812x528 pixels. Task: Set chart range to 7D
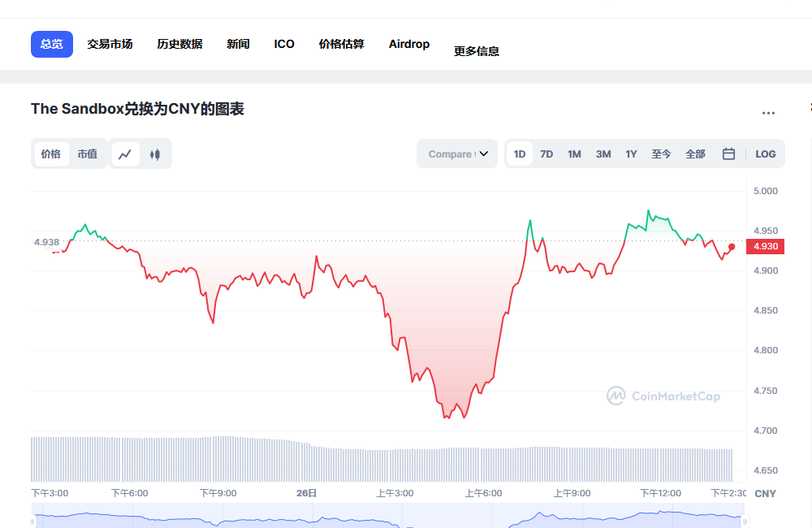coord(546,154)
